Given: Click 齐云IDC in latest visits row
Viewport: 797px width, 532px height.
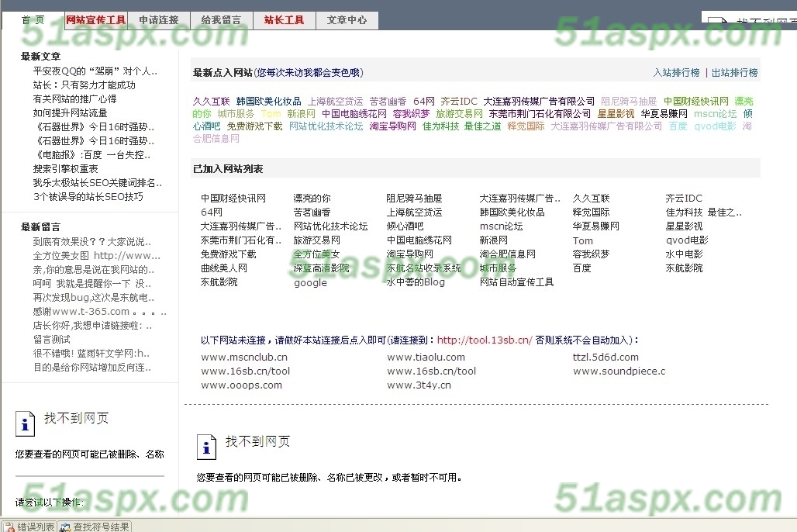Looking at the screenshot, I should point(459,102).
